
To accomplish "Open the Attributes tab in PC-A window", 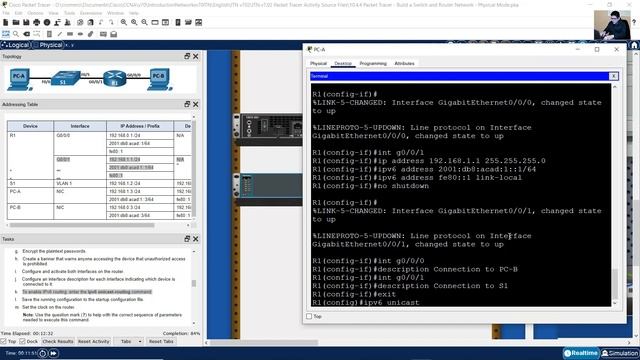I will tap(404, 64).
